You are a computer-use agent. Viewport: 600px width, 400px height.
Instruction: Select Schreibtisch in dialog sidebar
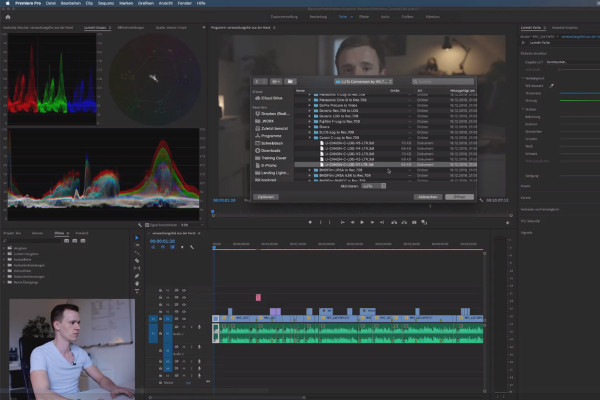click(269, 143)
